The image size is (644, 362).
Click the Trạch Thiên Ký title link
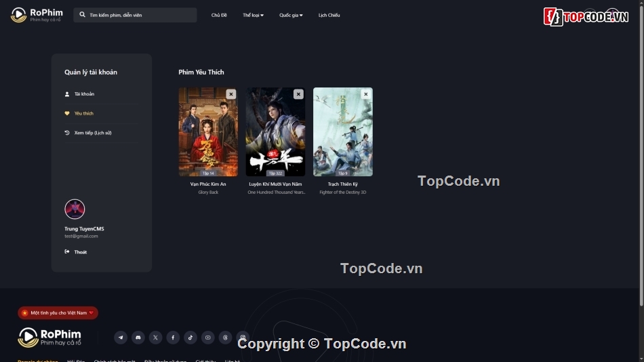(343, 184)
